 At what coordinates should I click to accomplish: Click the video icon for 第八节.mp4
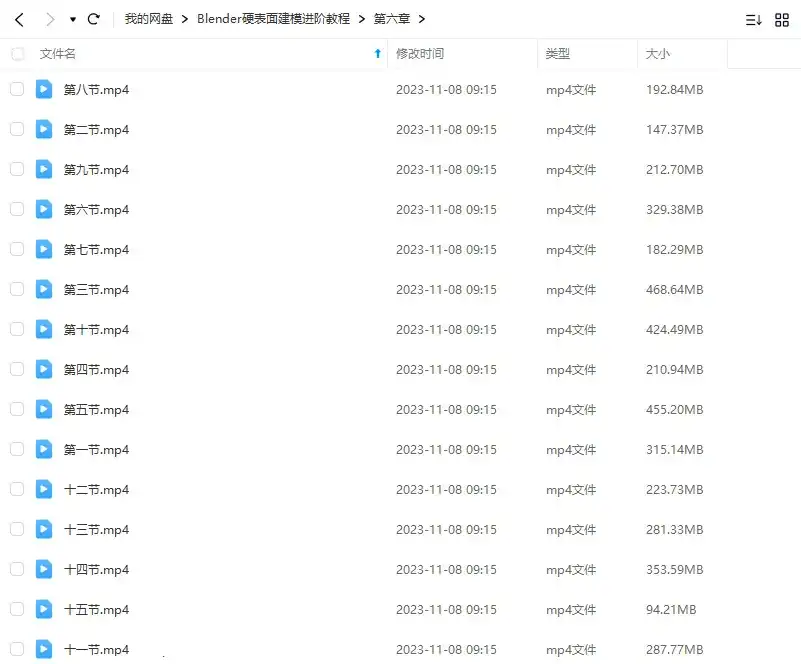[x=44, y=89]
